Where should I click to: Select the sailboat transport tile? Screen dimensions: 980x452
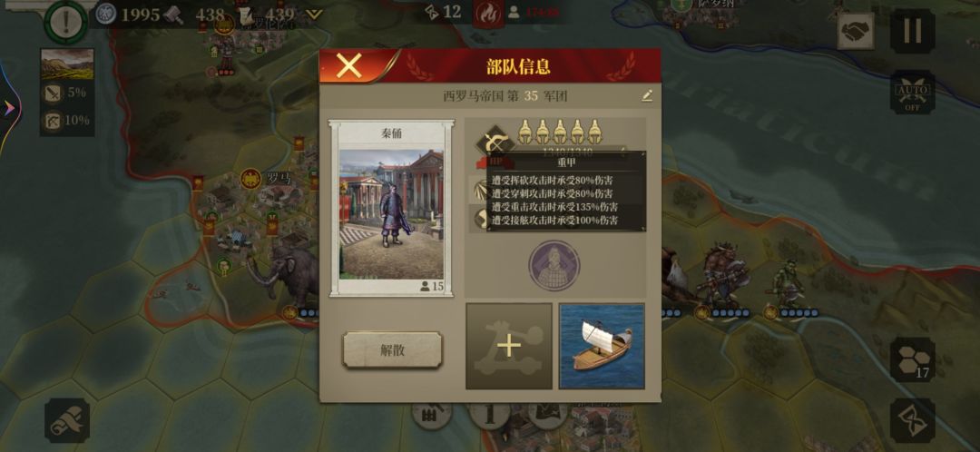[x=602, y=346]
